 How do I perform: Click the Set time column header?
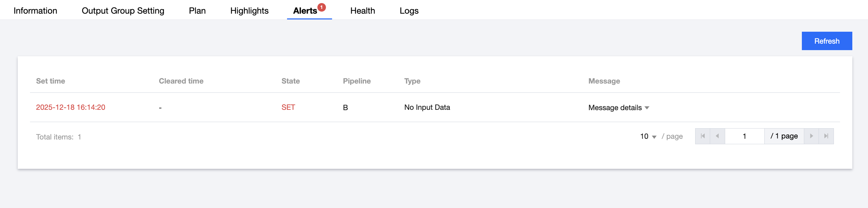click(x=50, y=81)
